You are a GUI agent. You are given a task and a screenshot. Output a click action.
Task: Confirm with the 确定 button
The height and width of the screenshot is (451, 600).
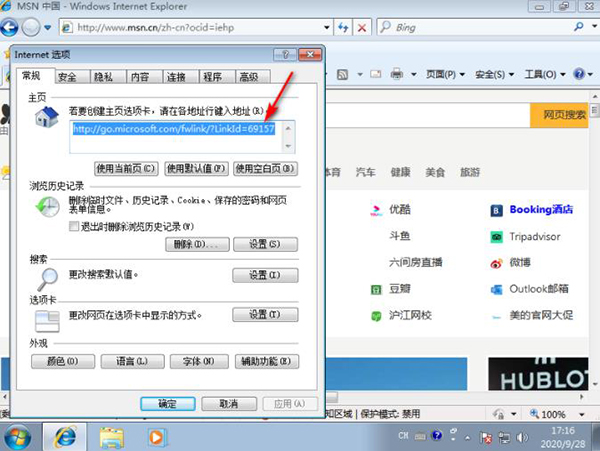pyautogui.click(x=168, y=404)
